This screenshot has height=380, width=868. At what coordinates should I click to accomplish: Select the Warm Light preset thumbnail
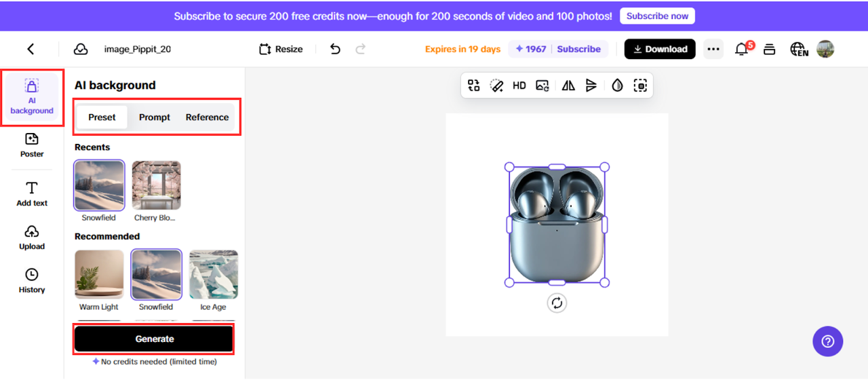(x=99, y=275)
